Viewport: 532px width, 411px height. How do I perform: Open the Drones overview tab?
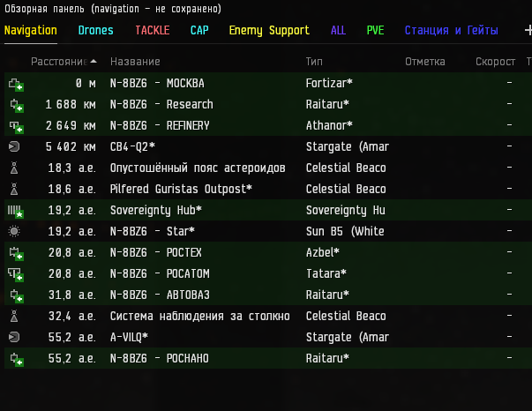(95, 30)
